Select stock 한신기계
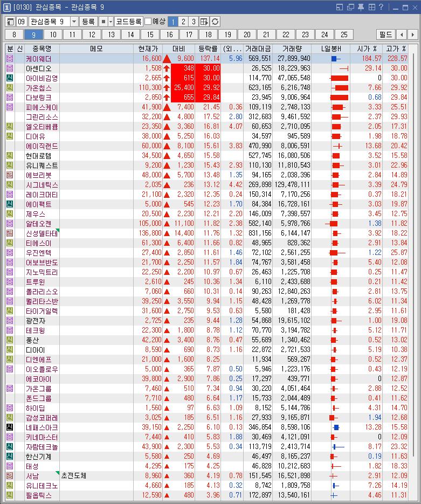The width and height of the screenshot is (421, 504). pyautogui.click(x=38, y=457)
